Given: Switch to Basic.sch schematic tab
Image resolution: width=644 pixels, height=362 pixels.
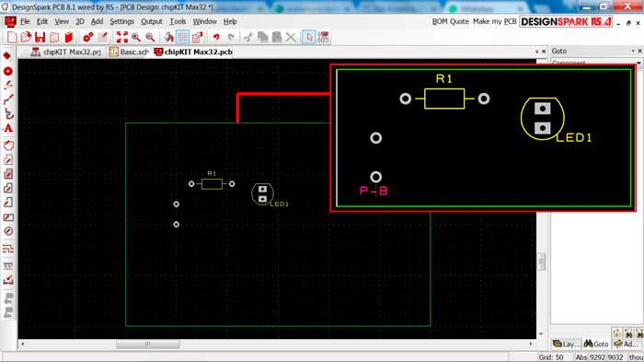Looking at the screenshot, I should [x=129, y=53].
